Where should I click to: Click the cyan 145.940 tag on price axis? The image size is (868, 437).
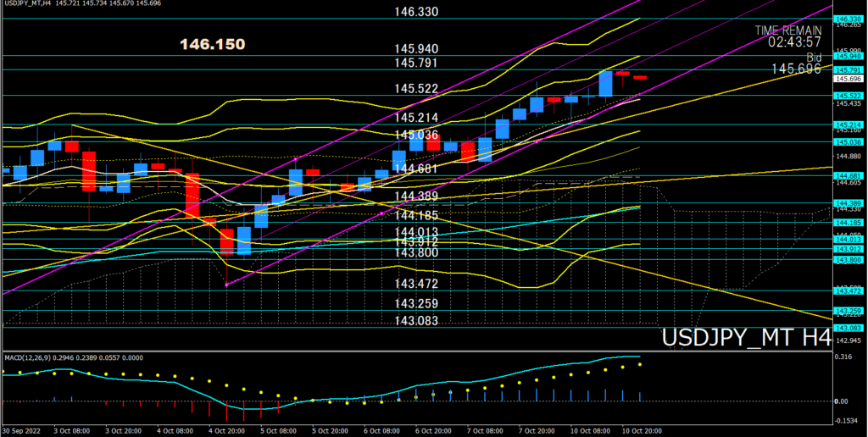848,56
